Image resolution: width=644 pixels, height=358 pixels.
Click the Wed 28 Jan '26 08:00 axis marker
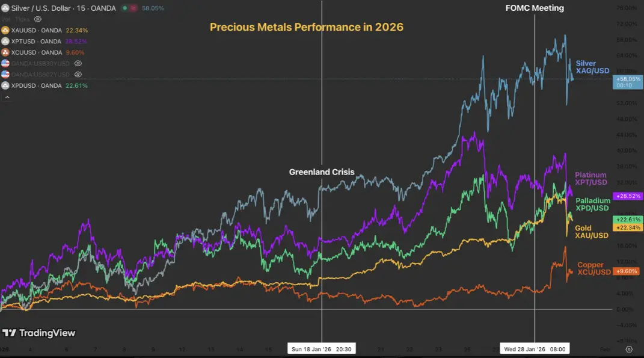pyautogui.click(x=535, y=348)
